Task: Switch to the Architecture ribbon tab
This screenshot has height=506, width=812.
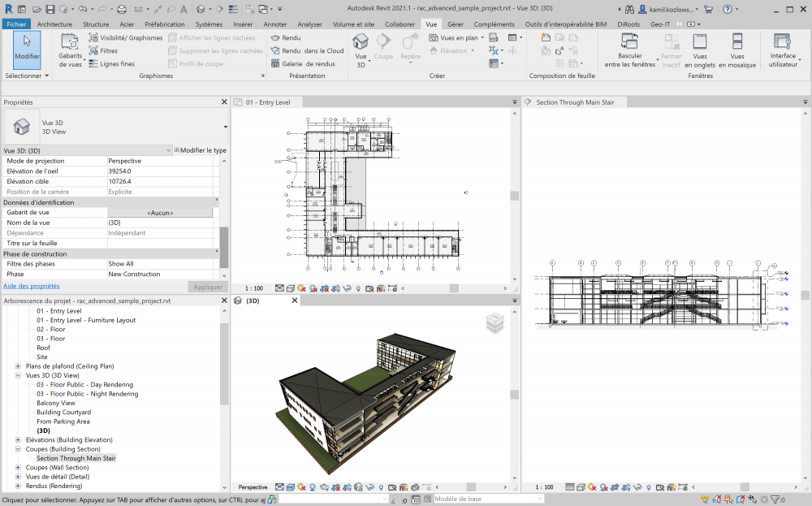Action: (x=54, y=24)
